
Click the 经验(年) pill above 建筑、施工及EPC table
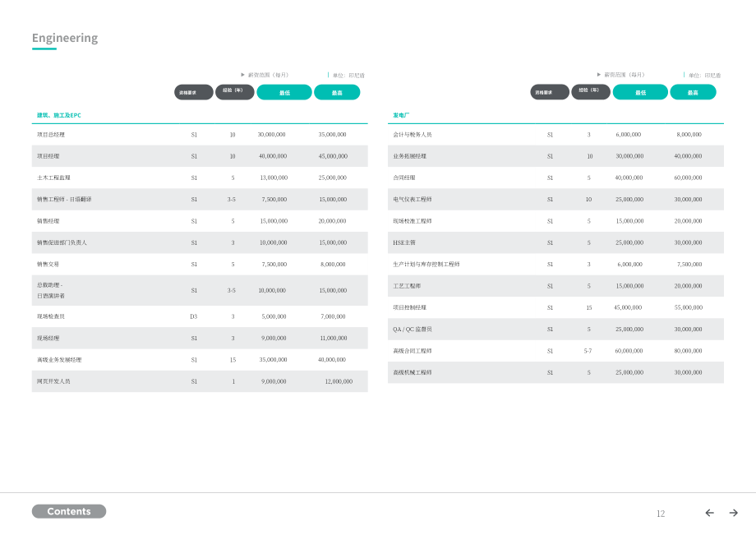pyautogui.click(x=235, y=92)
